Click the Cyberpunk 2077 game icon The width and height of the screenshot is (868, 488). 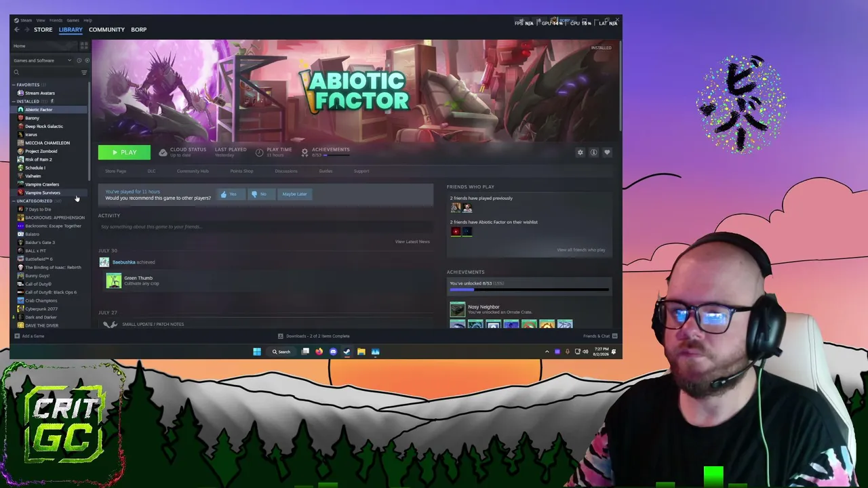click(x=20, y=309)
